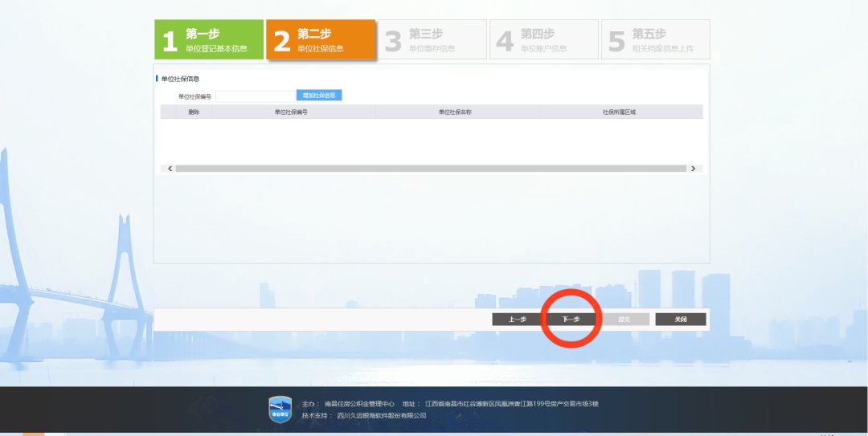Click the 社保所属区域 column header

(619, 112)
